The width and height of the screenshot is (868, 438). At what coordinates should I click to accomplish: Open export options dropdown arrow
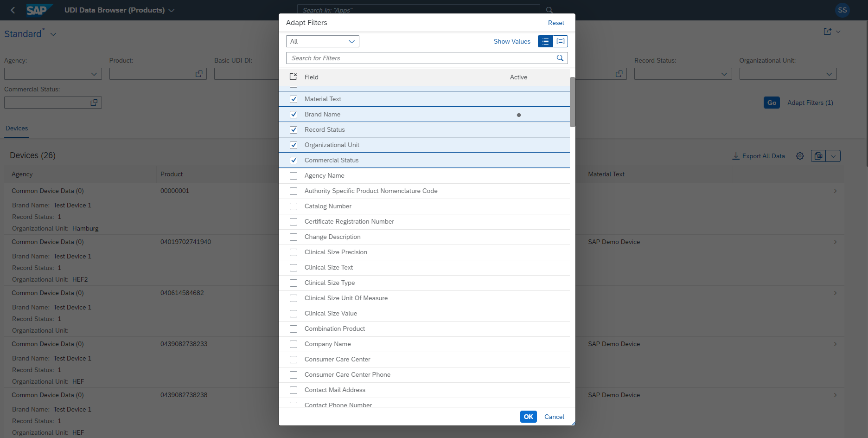click(833, 156)
